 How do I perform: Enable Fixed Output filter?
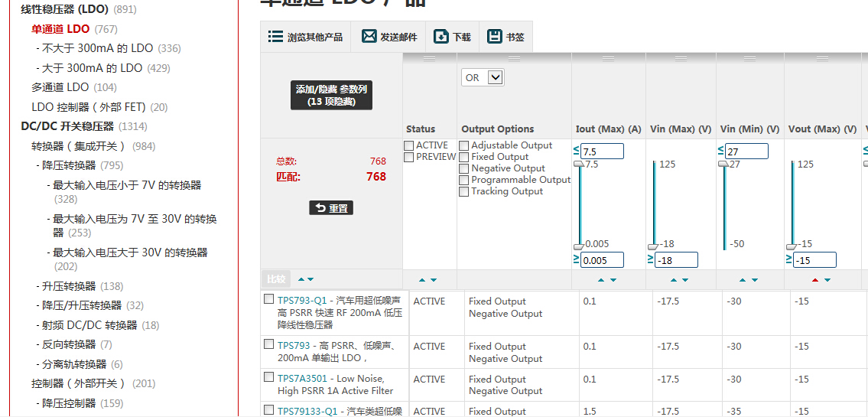coord(463,158)
